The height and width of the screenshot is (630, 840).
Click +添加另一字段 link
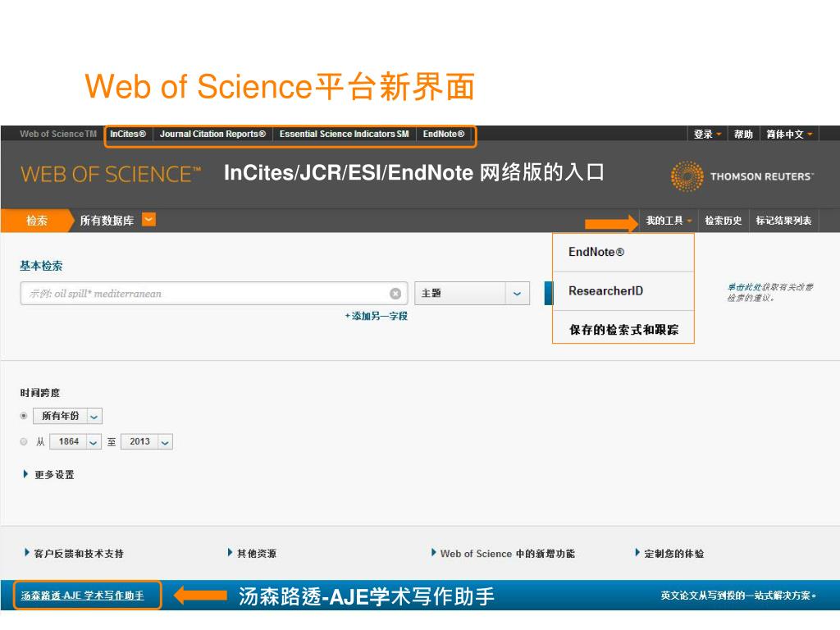[376, 316]
